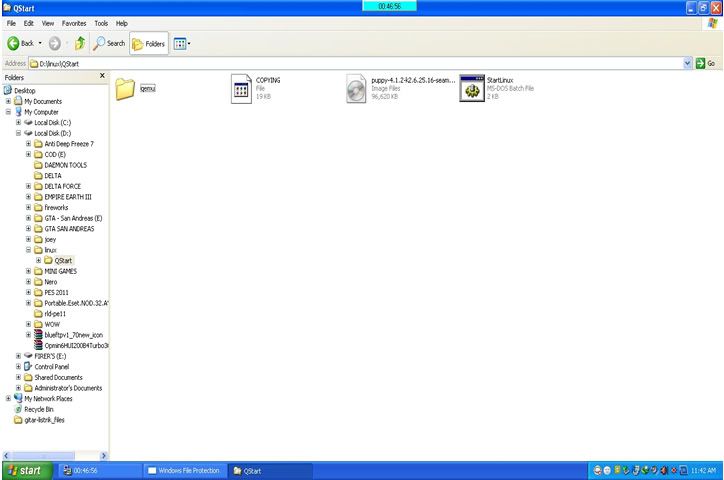The image size is (724, 480).
Task: Select GTA - San Andreas (E) folder
Action: [73, 218]
